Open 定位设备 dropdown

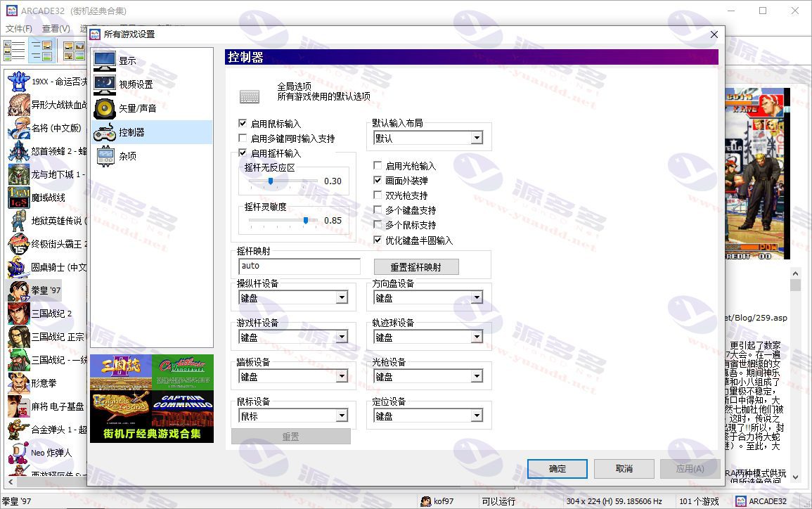(428, 415)
